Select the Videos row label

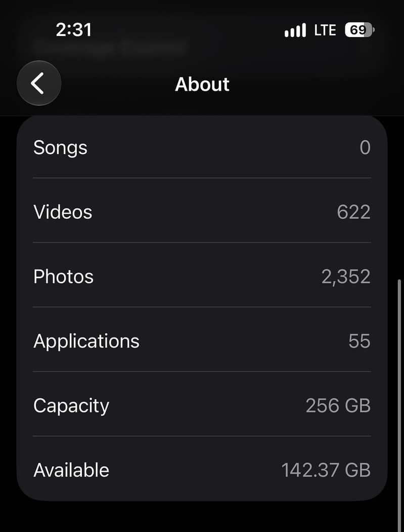coord(63,212)
